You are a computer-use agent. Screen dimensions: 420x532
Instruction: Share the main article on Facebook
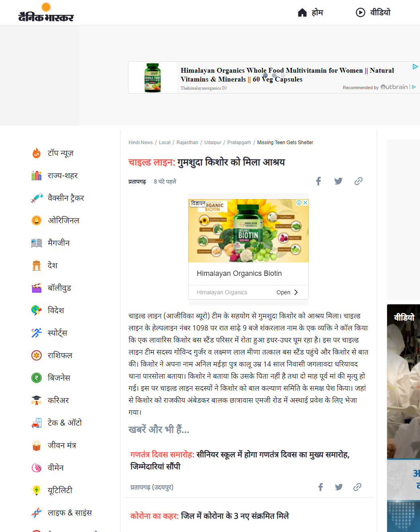click(318, 181)
